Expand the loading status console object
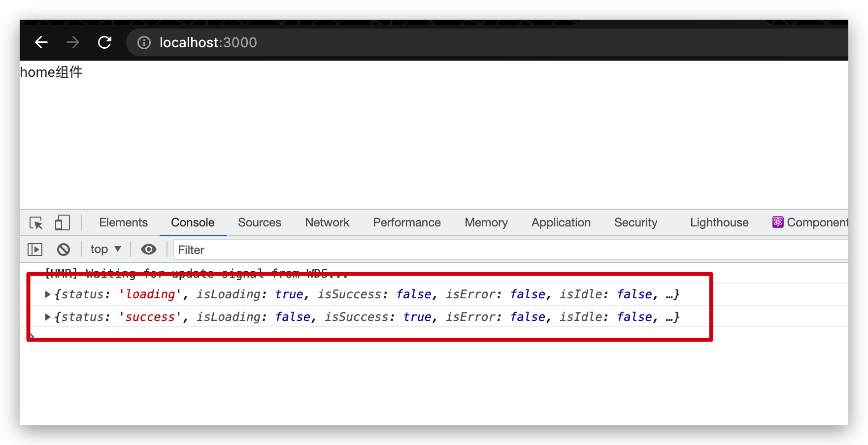 tap(47, 294)
